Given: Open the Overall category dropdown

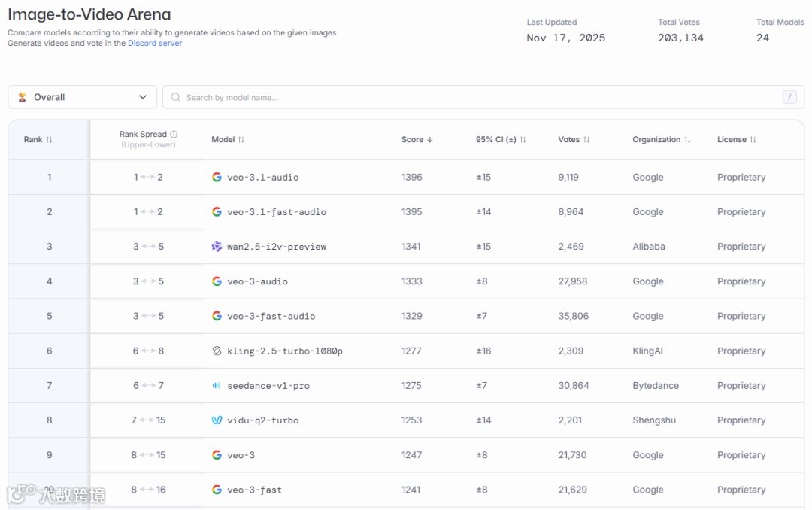Looking at the screenshot, I should pos(82,97).
